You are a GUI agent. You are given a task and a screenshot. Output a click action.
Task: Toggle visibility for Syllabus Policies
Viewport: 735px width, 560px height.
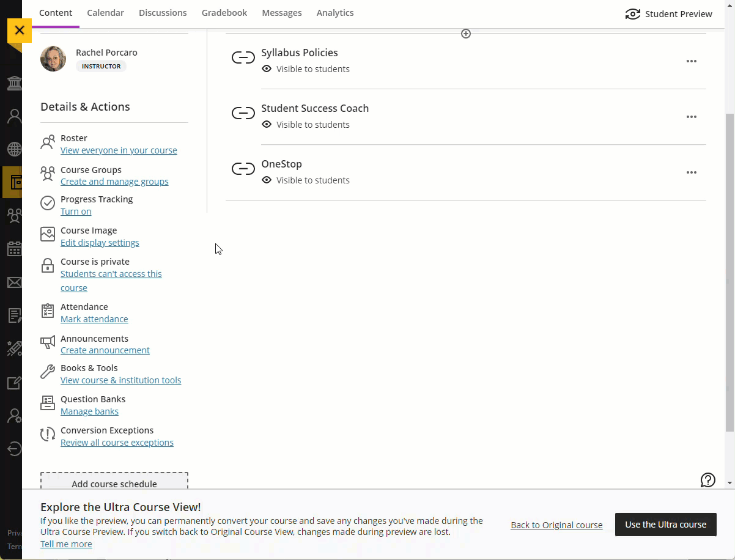(307, 69)
